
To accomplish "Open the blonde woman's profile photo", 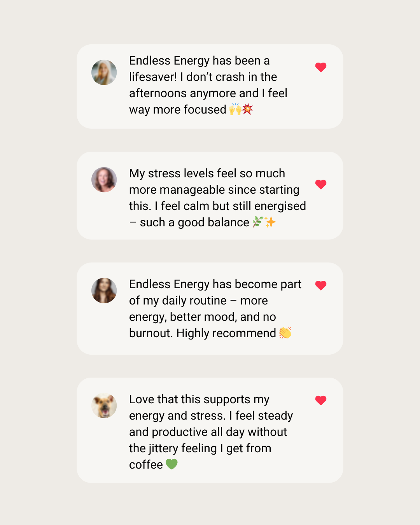I will 104,72.
